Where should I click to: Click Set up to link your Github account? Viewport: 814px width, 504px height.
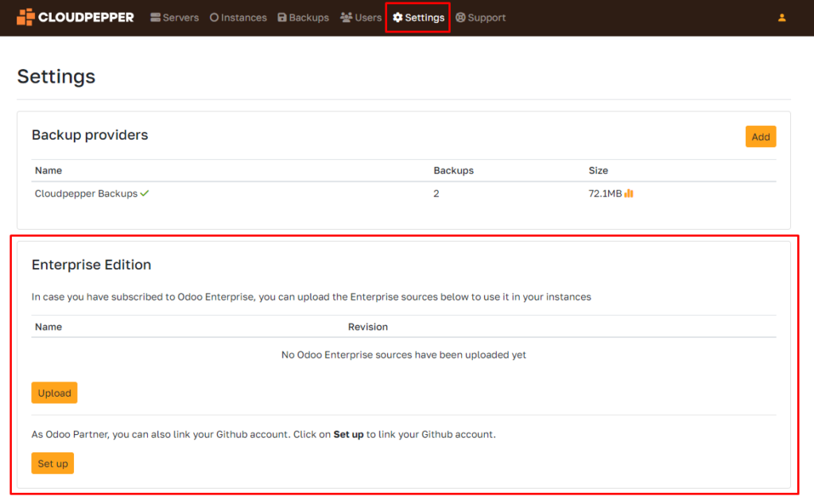coord(52,463)
